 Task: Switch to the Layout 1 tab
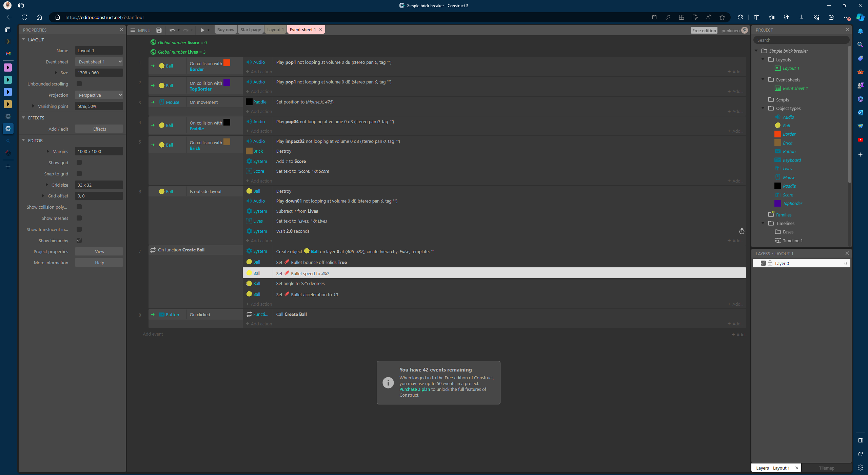tap(275, 30)
